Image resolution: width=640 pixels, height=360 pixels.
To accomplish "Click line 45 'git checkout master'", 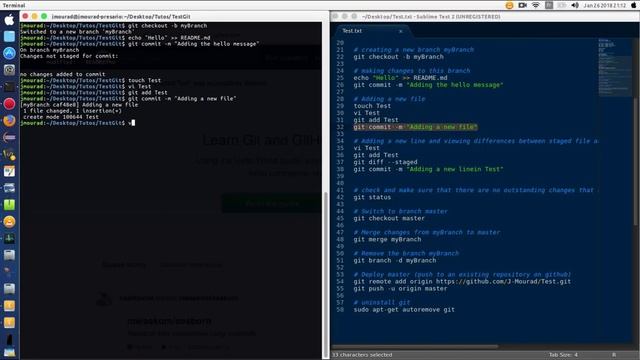I will [389, 218].
